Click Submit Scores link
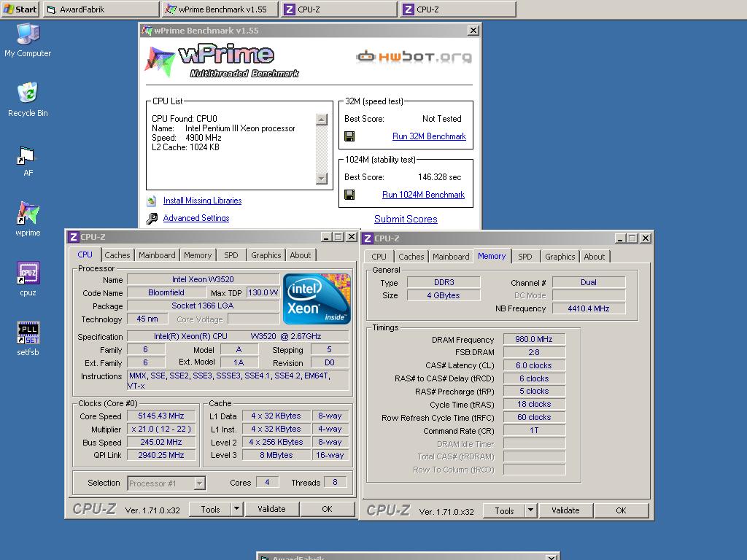Viewport: 747px width, 560px height. click(x=406, y=219)
